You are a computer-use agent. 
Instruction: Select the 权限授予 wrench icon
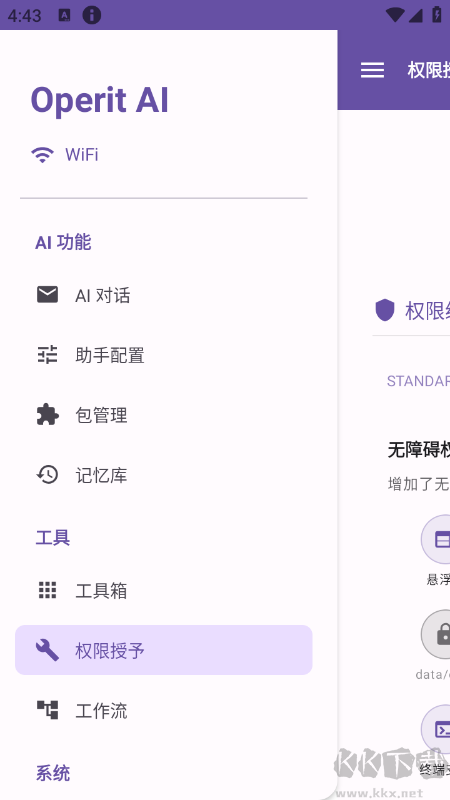pyautogui.click(x=47, y=650)
